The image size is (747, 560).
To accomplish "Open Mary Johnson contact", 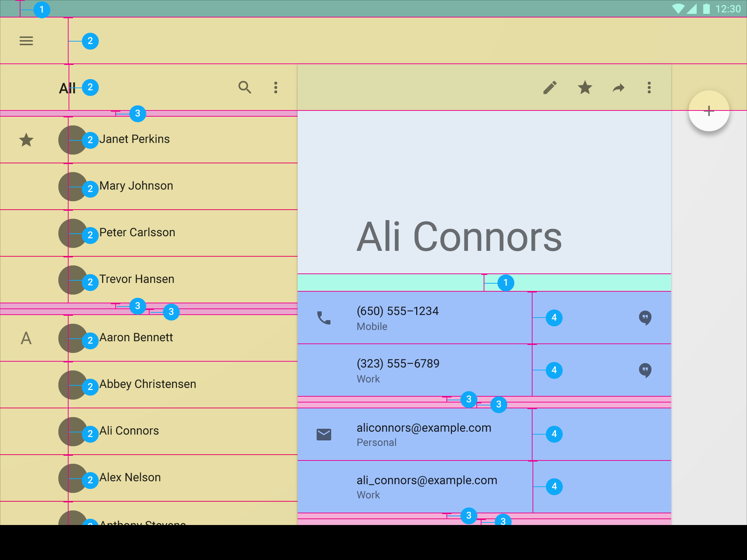I will click(149, 187).
